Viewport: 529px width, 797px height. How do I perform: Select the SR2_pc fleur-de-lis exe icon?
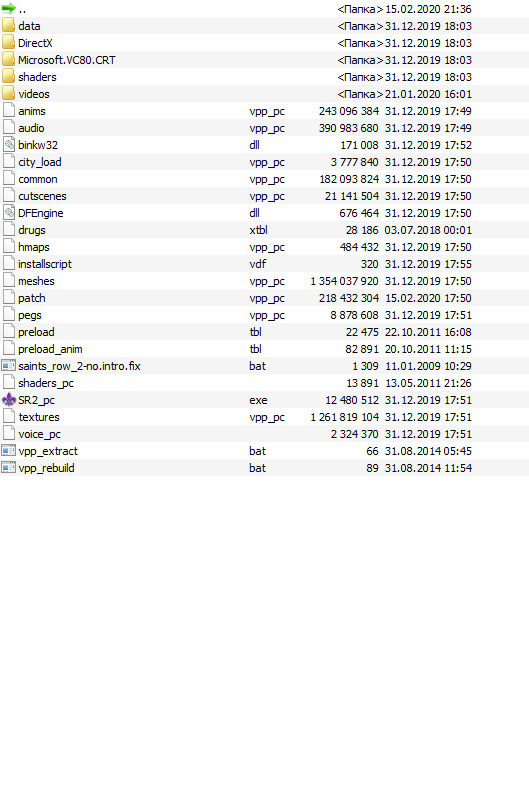coord(9,400)
